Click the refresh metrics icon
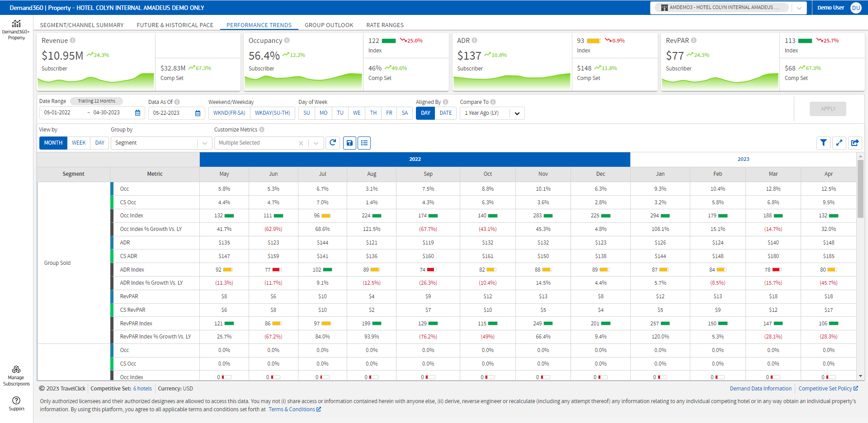 [x=333, y=143]
